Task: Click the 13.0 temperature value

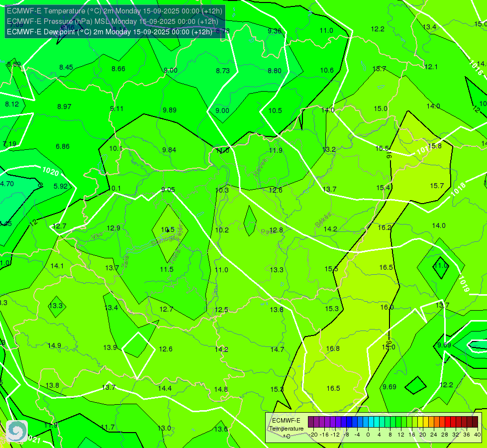Action: click(x=164, y=428)
